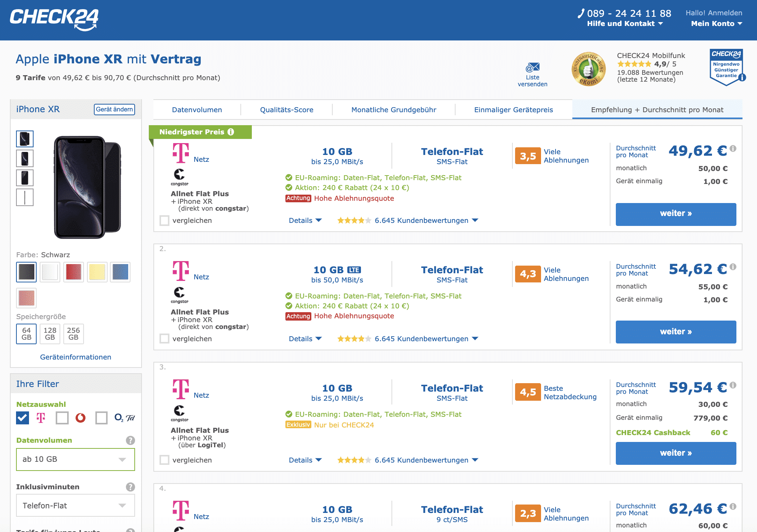
Task: Click the 2,3 score badge
Action: pos(528,513)
